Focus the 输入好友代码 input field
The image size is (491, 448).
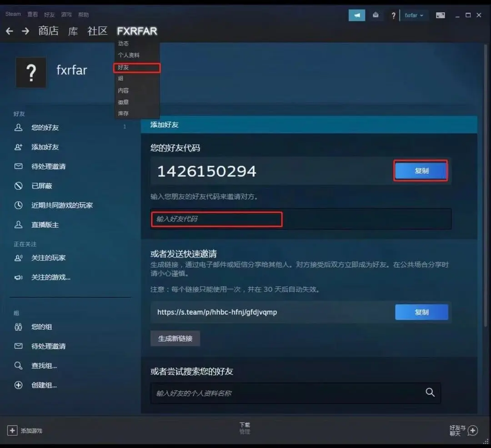pos(301,219)
